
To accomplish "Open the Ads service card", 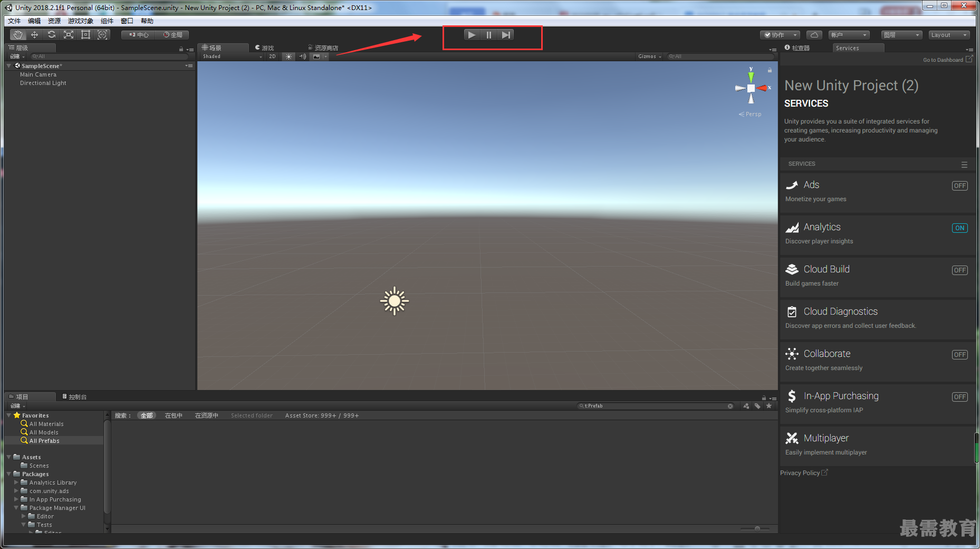I will tap(878, 192).
